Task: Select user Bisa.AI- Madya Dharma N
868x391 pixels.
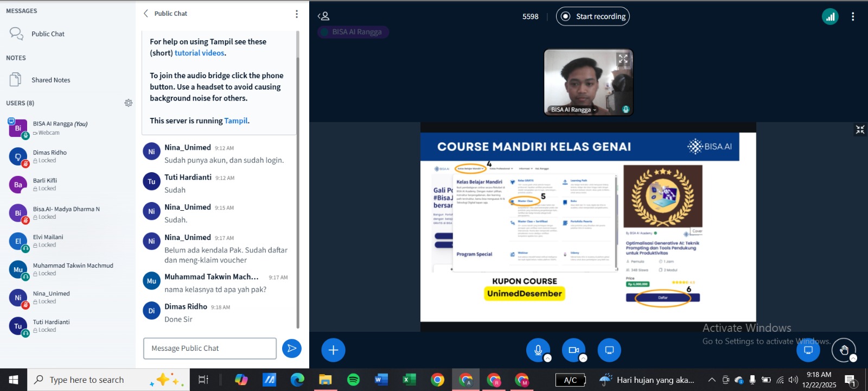Action: pos(68,213)
